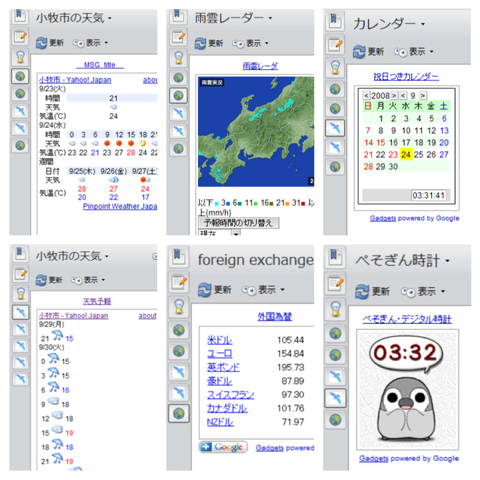480x480 pixels.
Task: Go to next month after 9
Action: (x=423, y=95)
